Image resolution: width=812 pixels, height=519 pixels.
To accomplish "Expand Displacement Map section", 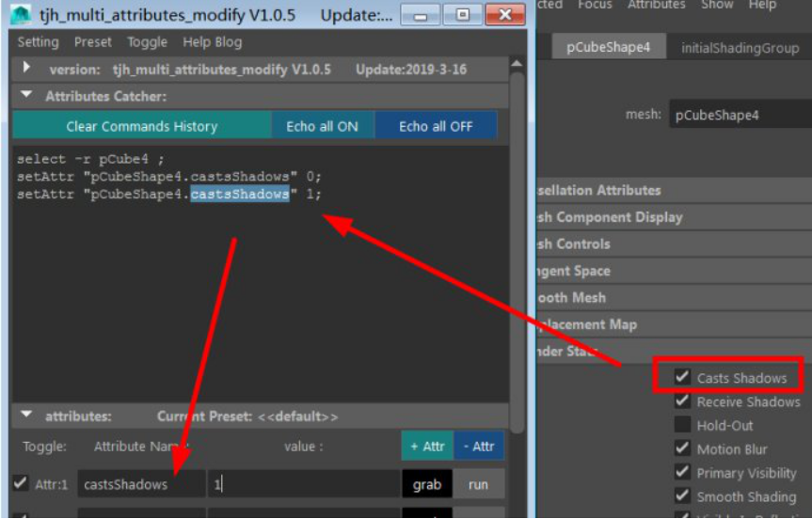I will (675, 324).
